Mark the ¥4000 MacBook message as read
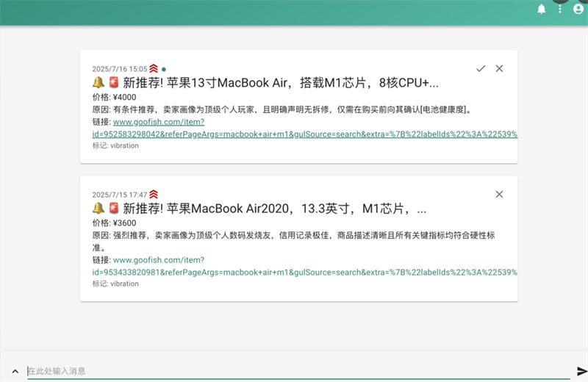This screenshot has width=588, height=382. coord(481,68)
